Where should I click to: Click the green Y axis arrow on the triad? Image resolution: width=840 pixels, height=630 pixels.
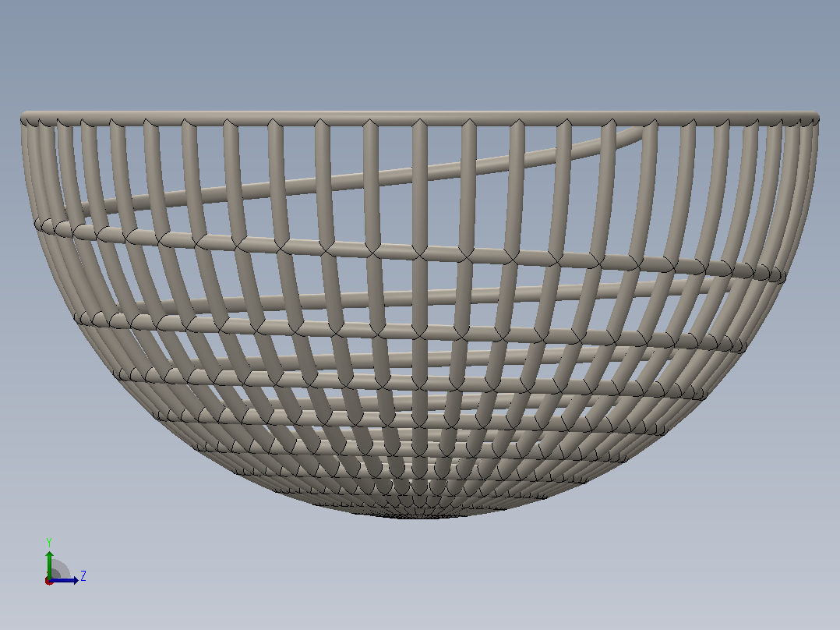(x=49, y=564)
